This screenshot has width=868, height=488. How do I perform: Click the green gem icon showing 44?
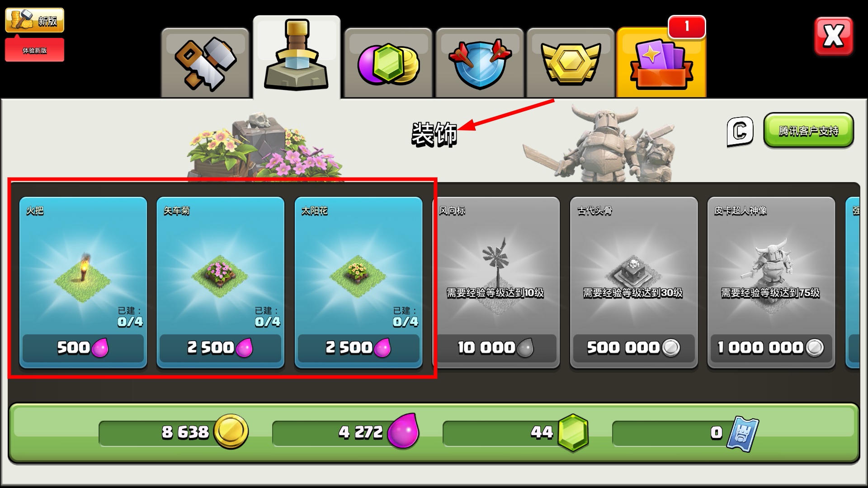(x=573, y=432)
